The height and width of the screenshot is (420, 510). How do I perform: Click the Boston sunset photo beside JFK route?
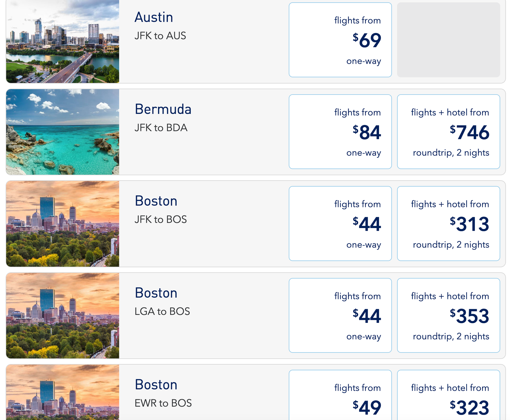click(62, 224)
